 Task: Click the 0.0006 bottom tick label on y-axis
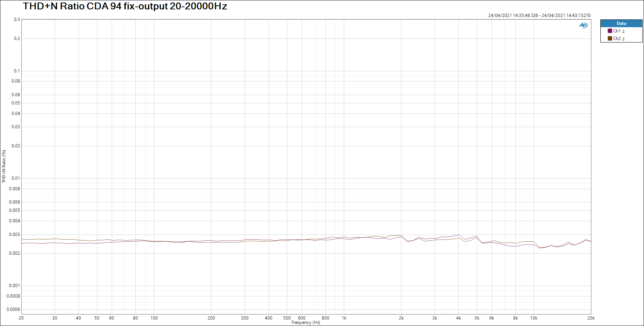13,309
